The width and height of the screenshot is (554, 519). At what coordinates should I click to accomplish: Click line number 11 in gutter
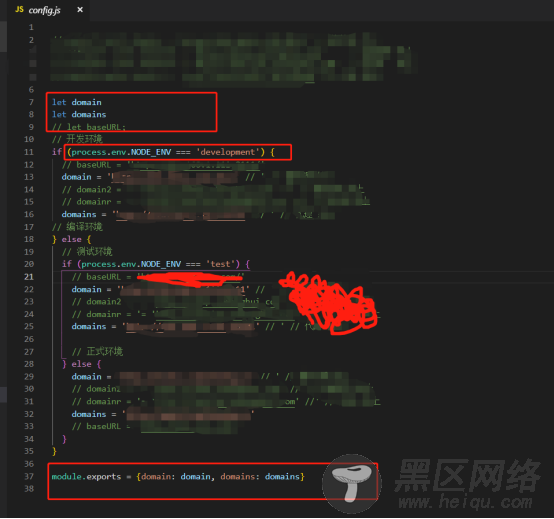click(x=29, y=152)
